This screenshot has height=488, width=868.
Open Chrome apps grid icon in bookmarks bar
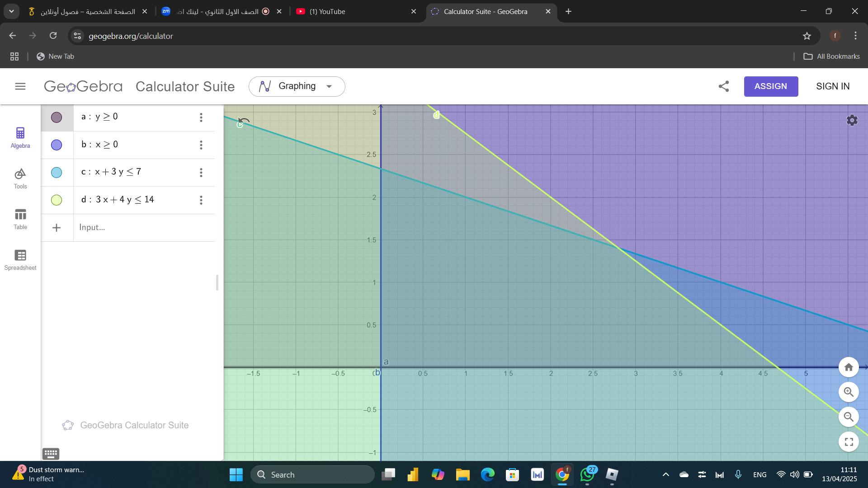[x=14, y=56]
